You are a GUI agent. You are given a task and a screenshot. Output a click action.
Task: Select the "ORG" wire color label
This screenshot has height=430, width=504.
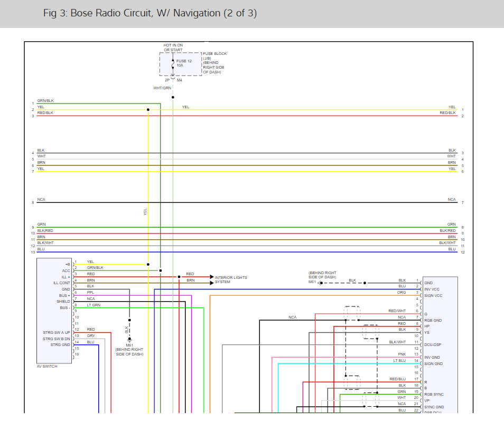(402, 293)
